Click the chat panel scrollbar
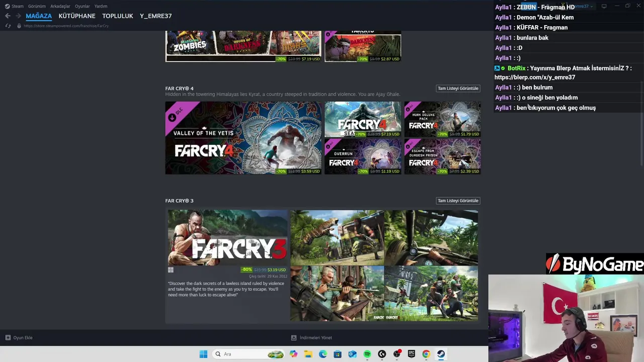The image size is (644, 362). [x=642, y=124]
